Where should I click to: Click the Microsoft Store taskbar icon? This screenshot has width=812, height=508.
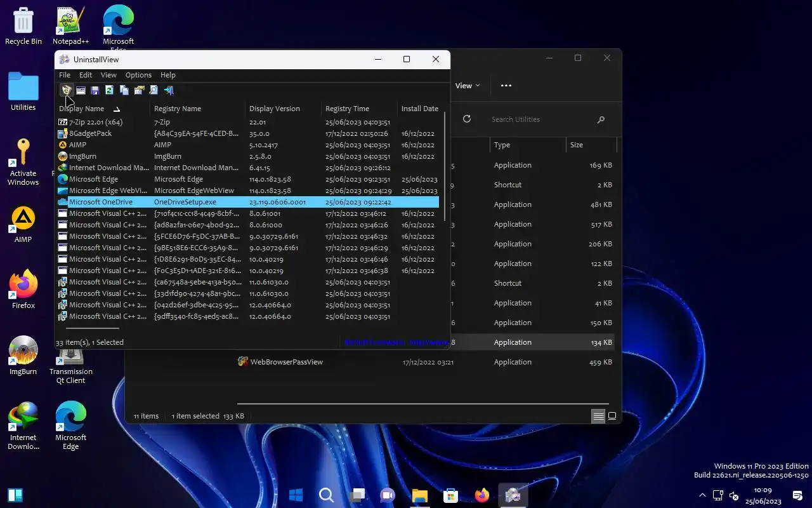point(450,495)
